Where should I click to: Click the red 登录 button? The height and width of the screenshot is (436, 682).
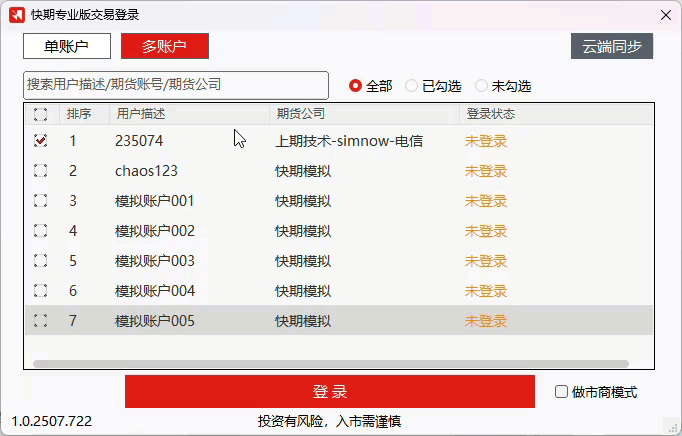330,392
